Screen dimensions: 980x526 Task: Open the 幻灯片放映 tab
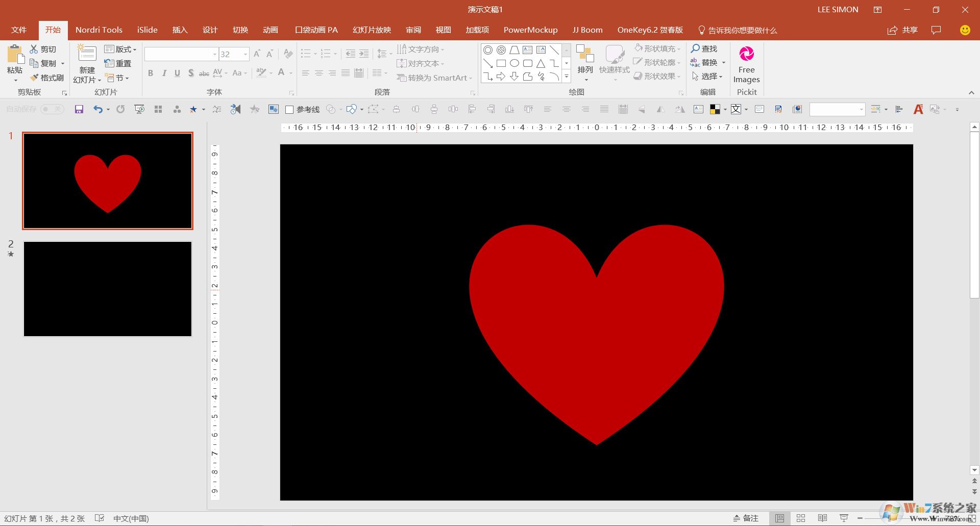(x=371, y=30)
